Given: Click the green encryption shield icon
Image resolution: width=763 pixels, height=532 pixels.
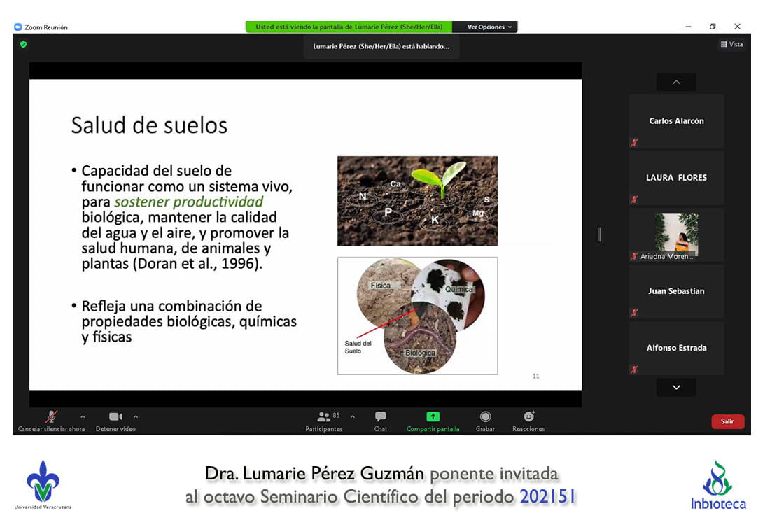Looking at the screenshot, I should [x=23, y=44].
